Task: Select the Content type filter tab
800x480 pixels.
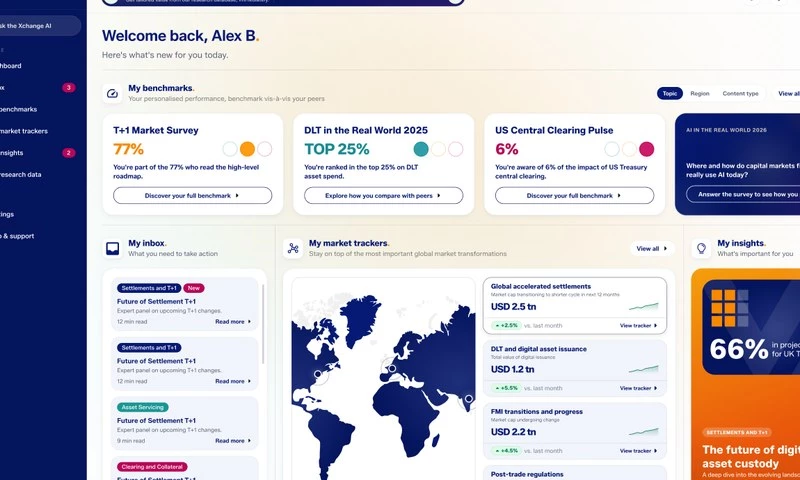Action: (740, 93)
